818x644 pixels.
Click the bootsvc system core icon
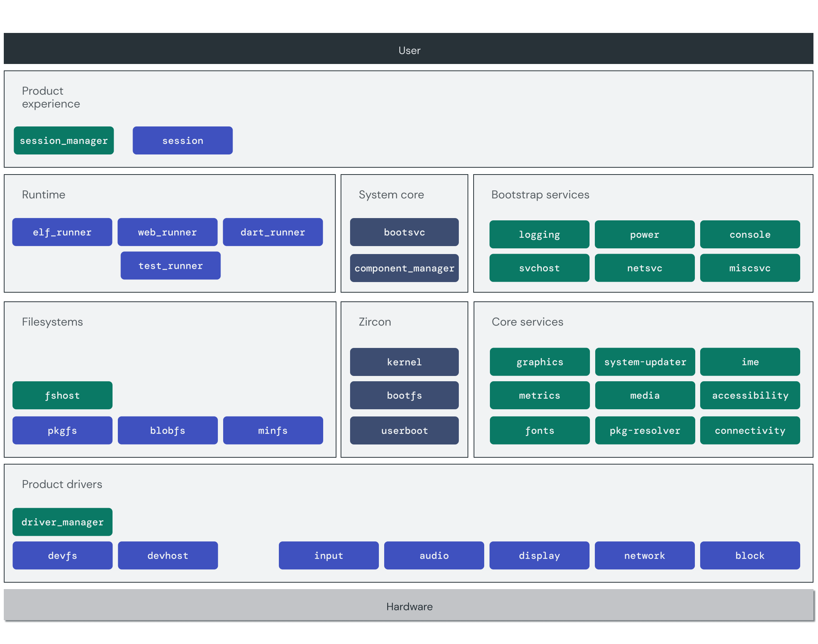[404, 232]
